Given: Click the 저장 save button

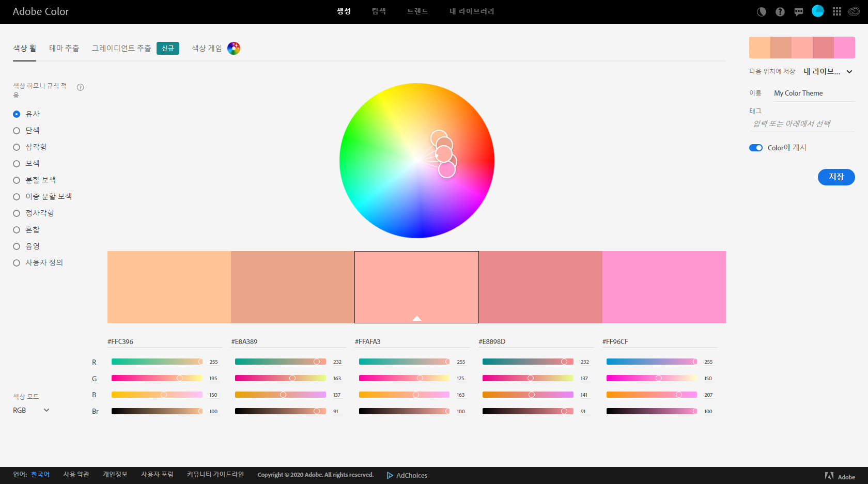Looking at the screenshot, I should (836, 177).
